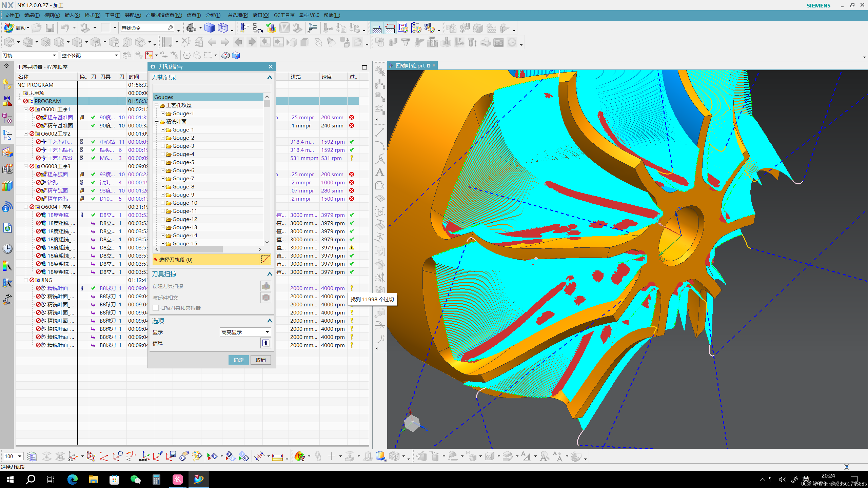
Task: Select the 工艺孔攻丝 operation in the navigator
Action: pos(60,158)
